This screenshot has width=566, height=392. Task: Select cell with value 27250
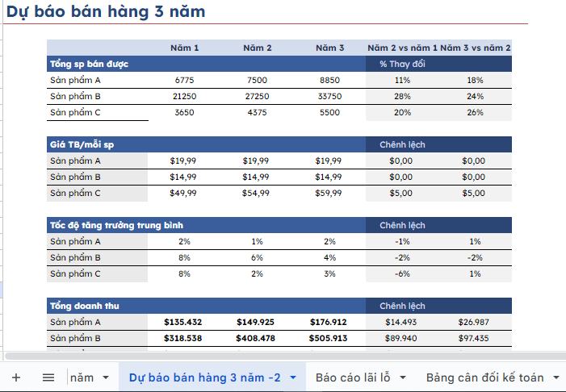pos(257,96)
